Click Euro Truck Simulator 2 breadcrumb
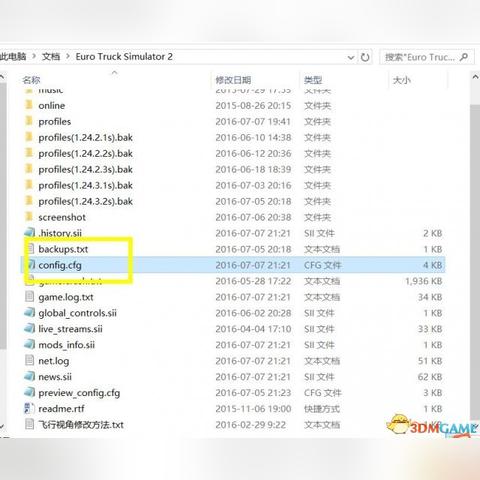The image size is (480, 480). pyautogui.click(x=124, y=56)
